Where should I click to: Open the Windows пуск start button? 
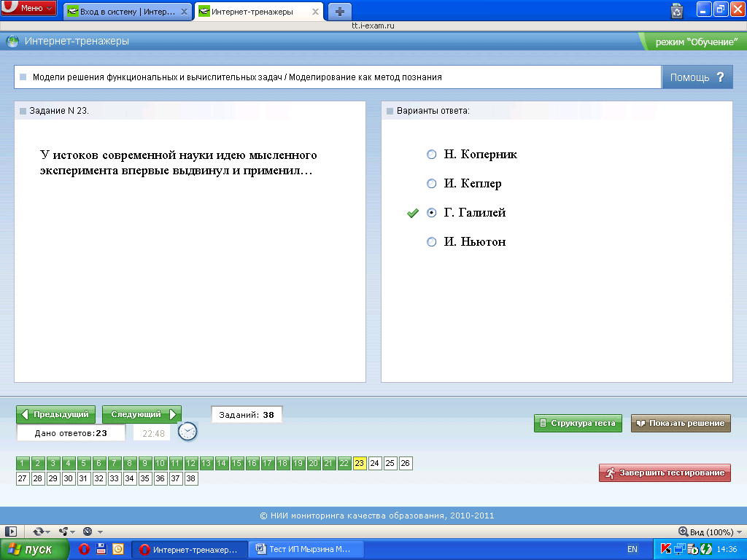(34, 550)
